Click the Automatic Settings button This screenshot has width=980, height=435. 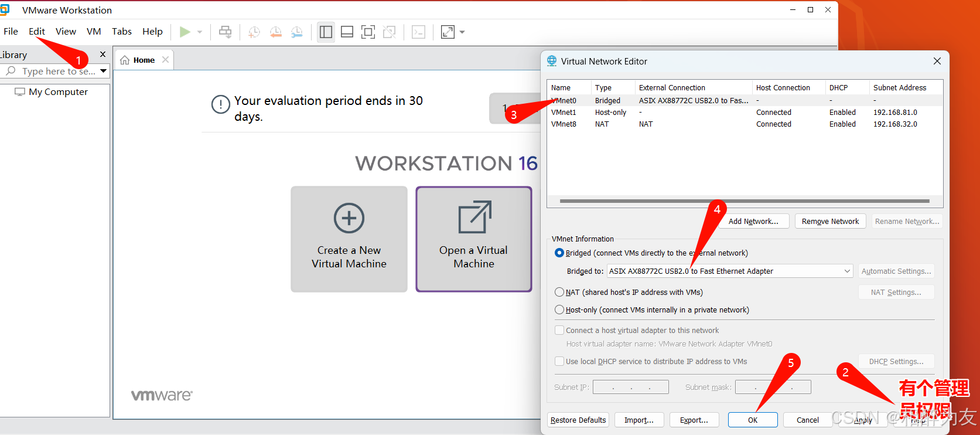(x=896, y=271)
